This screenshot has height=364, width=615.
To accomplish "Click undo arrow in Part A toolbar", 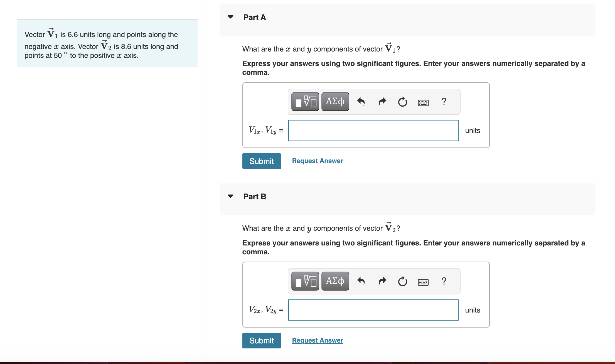I will coord(361,102).
